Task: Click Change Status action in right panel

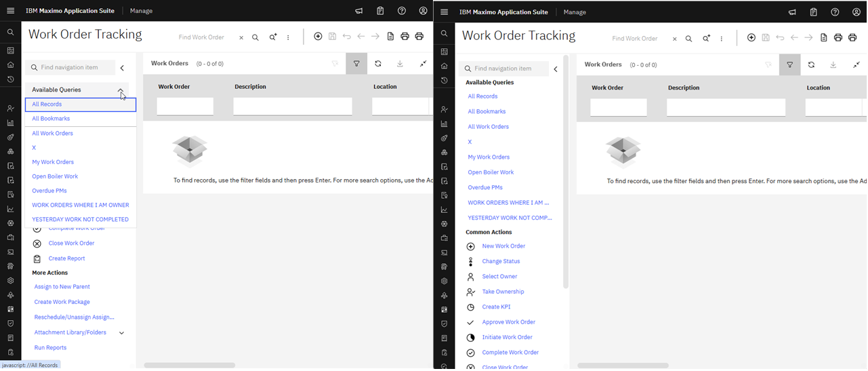Action: pos(501,261)
